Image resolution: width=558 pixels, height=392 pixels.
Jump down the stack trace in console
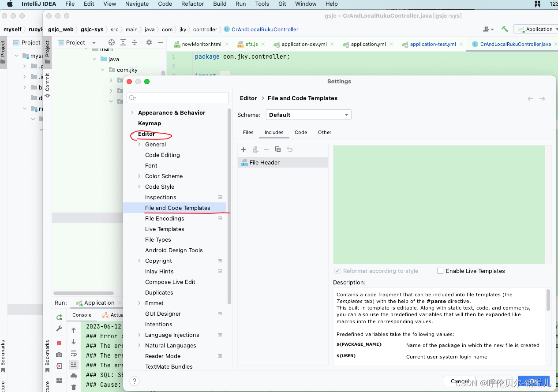(x=74, y=342)
